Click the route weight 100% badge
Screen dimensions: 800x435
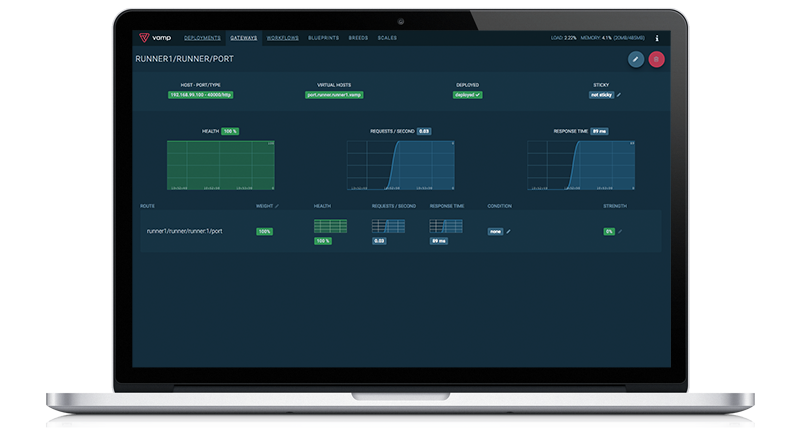tap(264, 232)
